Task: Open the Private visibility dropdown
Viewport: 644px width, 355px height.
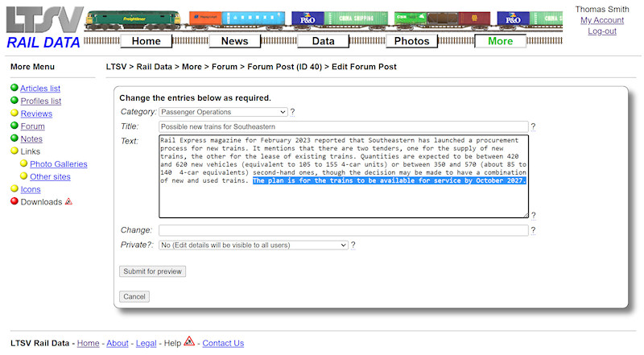Action: pos(254,245)
